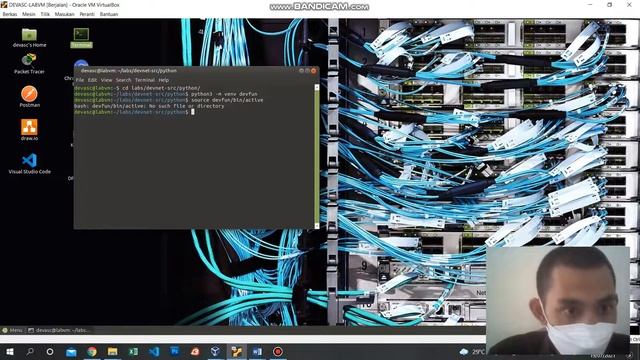
Task: Click 'python3 -m venv devfun' command text
Action: pyautogui.click(x=224, y=94)
